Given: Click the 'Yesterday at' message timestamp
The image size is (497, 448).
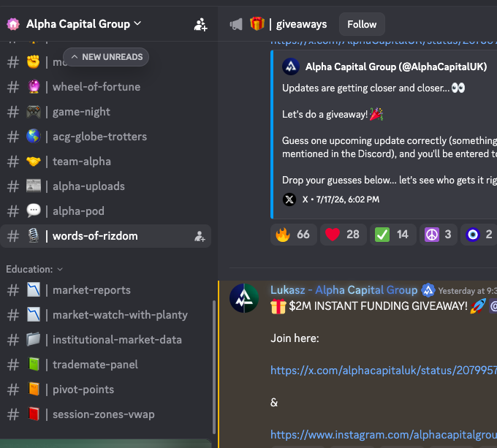Looking at the screenshot, I should [468, 291].
